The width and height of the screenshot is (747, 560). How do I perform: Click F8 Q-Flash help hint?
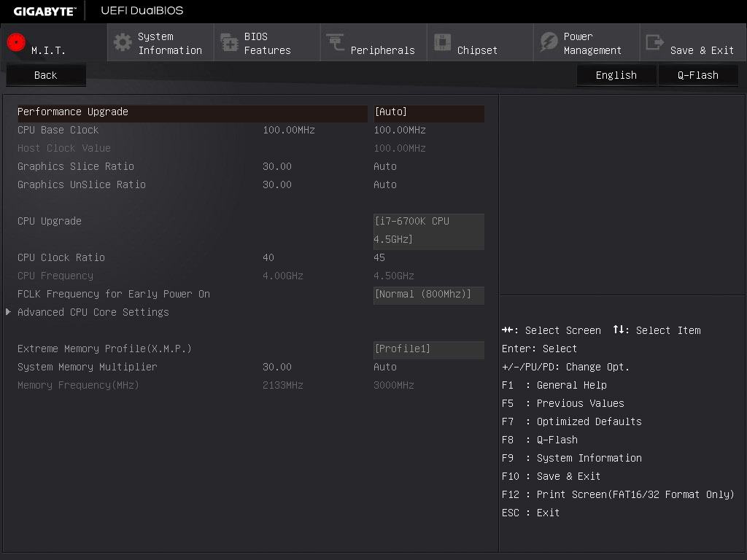click(x=540, y=440)
